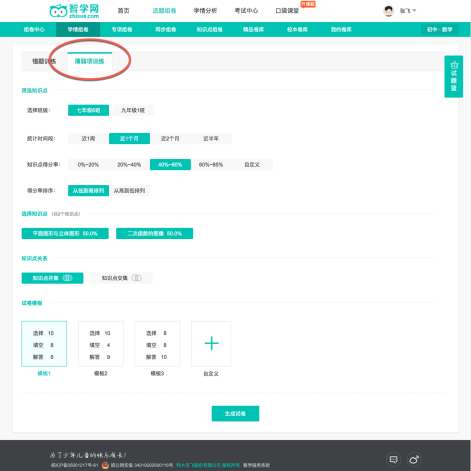The image size is (471, 471).
Task: Click the plus icon for custom template
Action: tap(211, 344)
